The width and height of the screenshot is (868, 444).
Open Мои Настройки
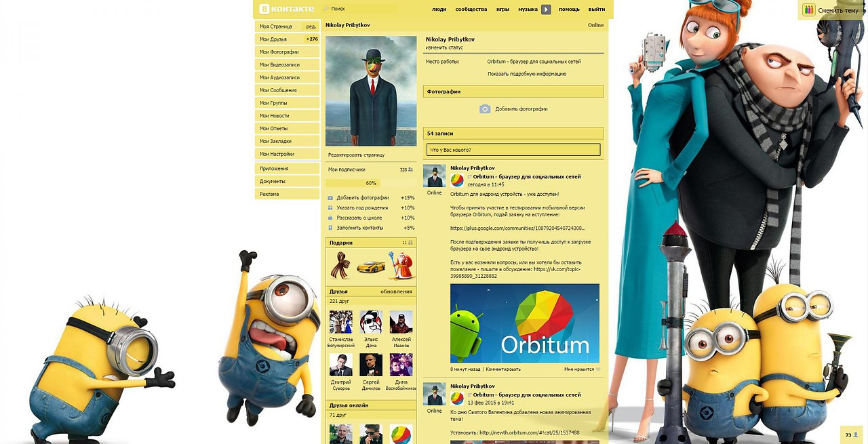point(288,154)
